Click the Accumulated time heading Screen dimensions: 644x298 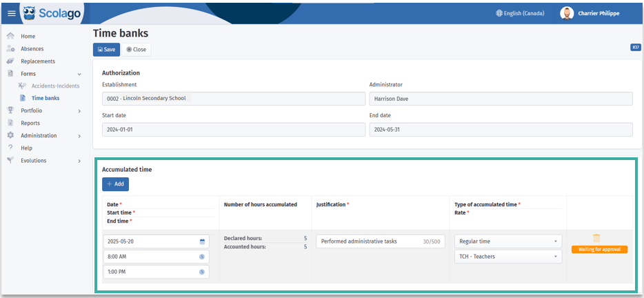127,169
